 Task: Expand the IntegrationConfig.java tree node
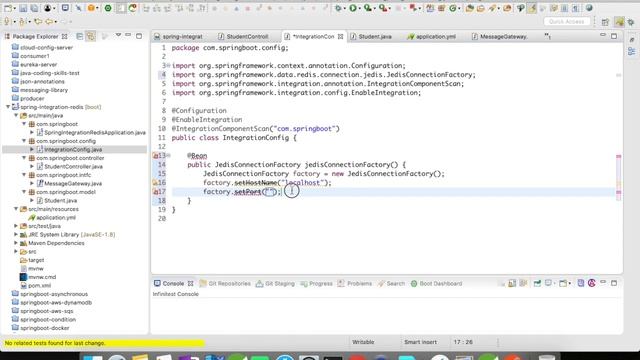[32, 149]
